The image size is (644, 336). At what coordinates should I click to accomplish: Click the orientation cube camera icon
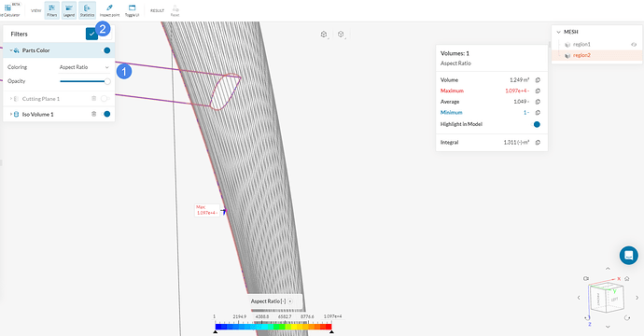tap(586, 278)
